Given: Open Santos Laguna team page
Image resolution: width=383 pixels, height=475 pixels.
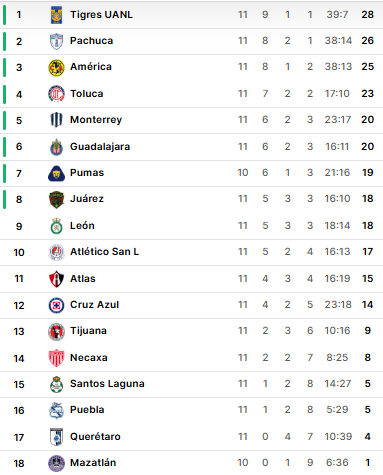Looking at the screenshot, I should [107, 384].
